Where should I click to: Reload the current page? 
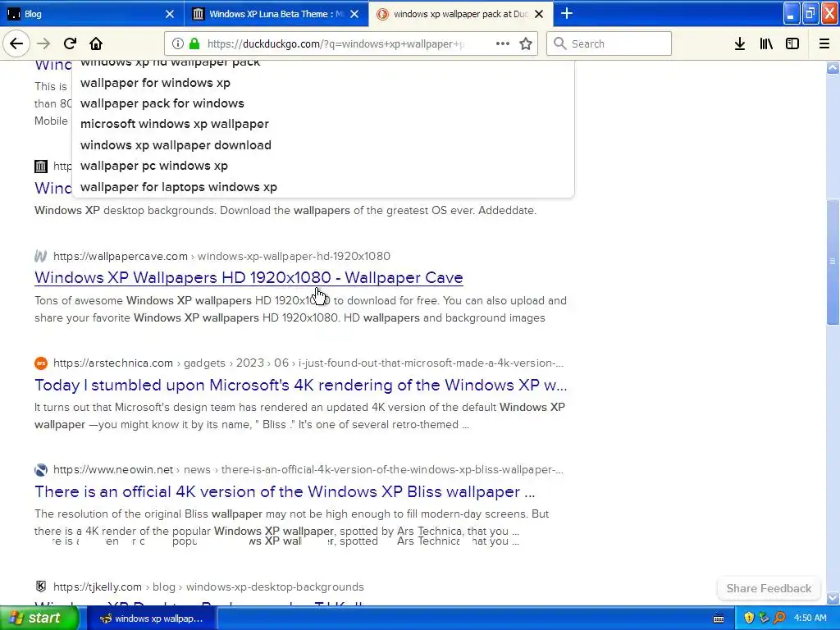70,43
